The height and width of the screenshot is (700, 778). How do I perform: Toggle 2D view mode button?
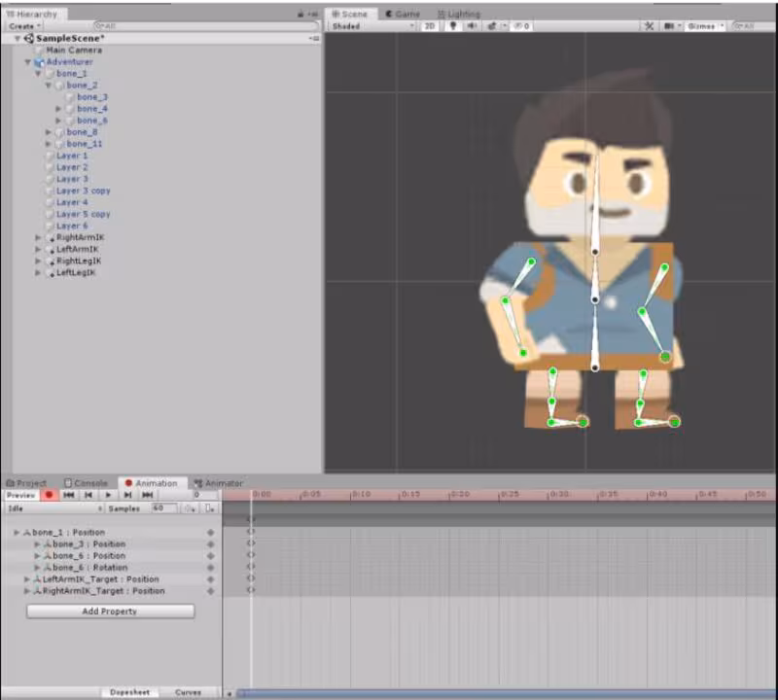[430, 26]
